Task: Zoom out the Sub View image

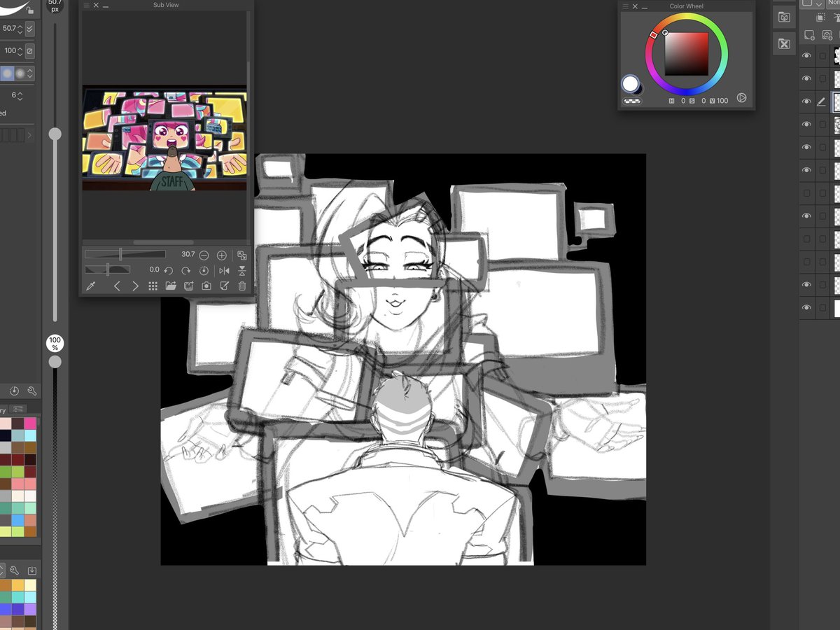Action: pos(204,255)
